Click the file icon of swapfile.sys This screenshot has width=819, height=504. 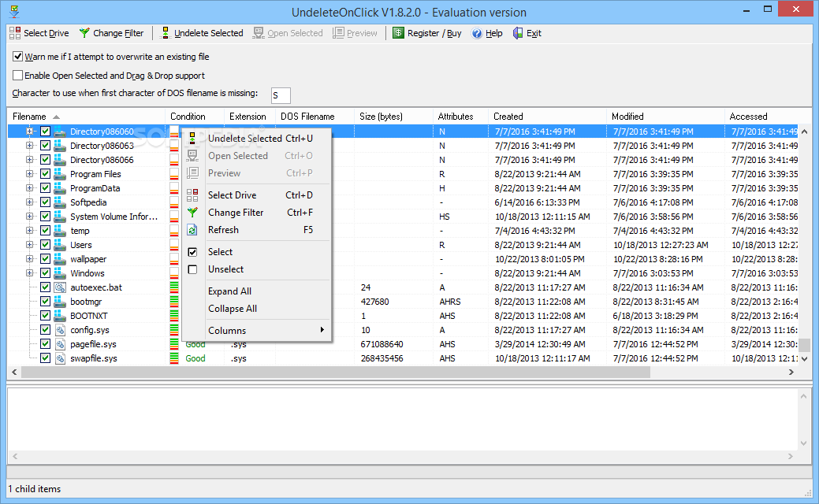click(x=60, y=358)
